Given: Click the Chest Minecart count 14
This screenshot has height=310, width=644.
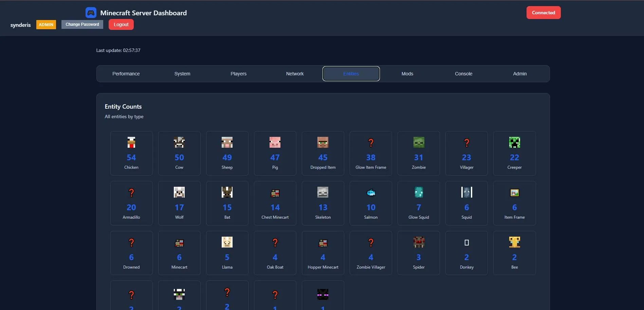Looking at the screenshot, I should pos(275,207).
